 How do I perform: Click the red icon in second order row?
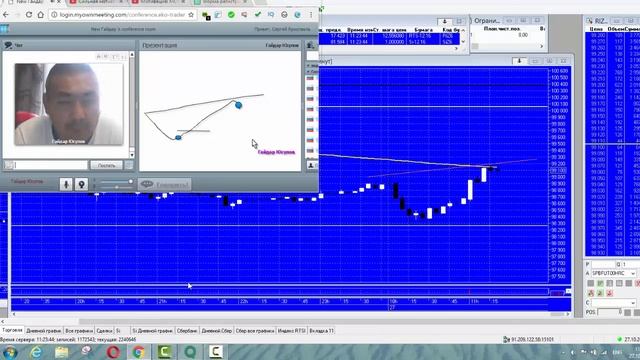click(609, 293)
